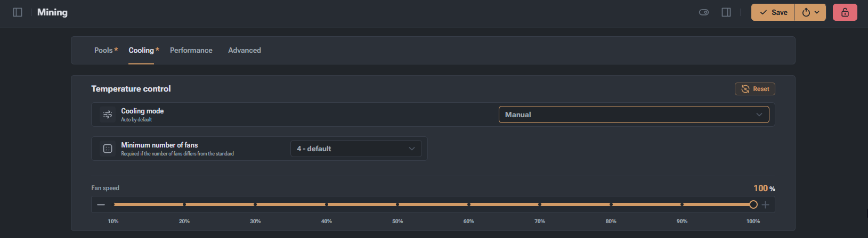Click the 60% label under slider
The height and width of the screenshot is (238, 868).
coord(469,221)
